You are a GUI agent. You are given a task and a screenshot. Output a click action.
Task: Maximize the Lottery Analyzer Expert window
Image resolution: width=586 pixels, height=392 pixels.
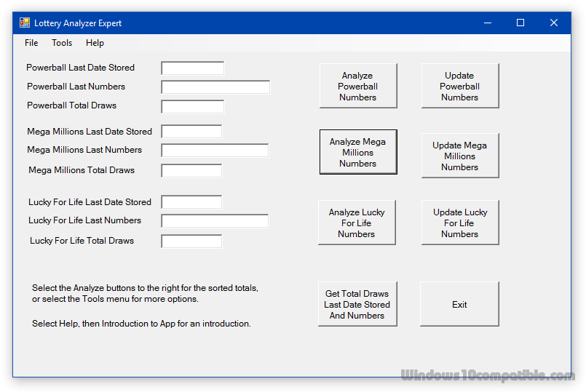[x=520, y=23]
